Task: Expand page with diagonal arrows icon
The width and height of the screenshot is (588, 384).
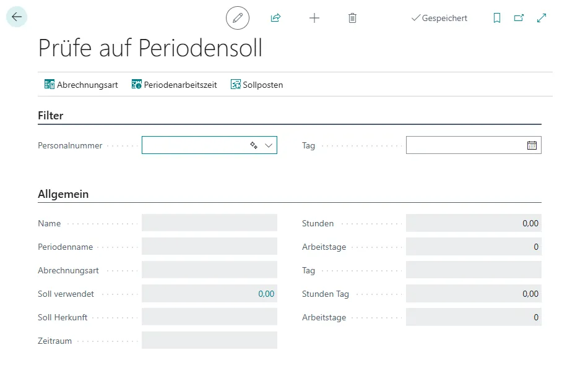Action: (x=542, y=18)
